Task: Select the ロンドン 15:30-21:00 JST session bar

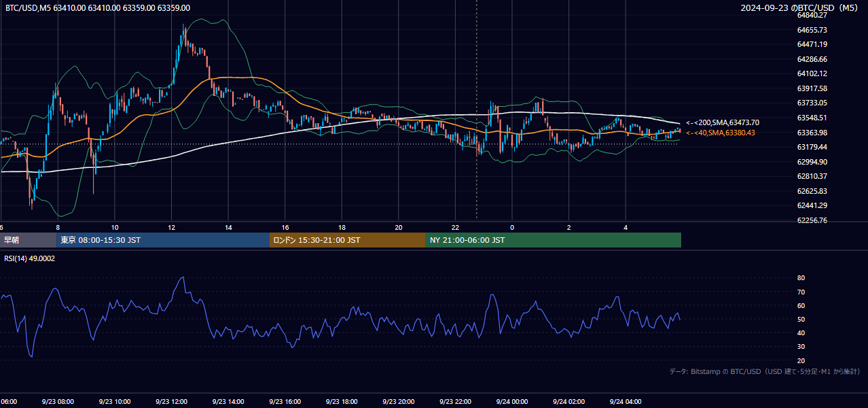Action: (x=348, y=240)
